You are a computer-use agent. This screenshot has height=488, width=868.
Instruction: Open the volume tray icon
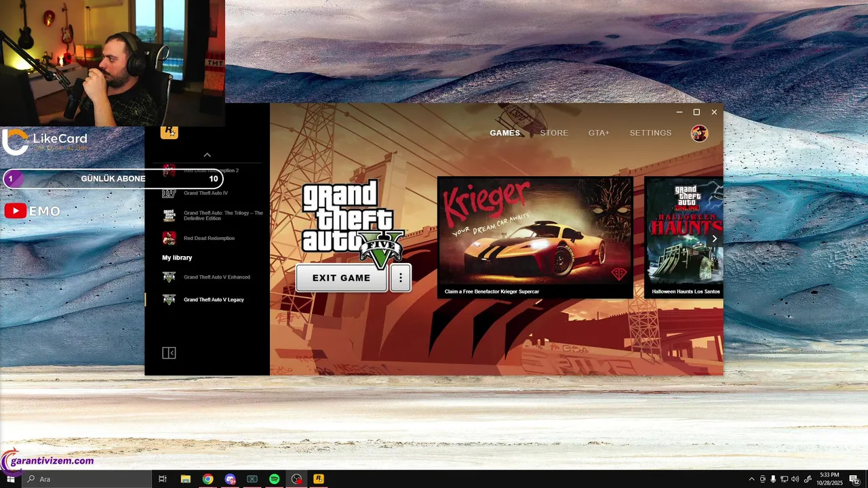pyautogui.click(x=795, y=479)
